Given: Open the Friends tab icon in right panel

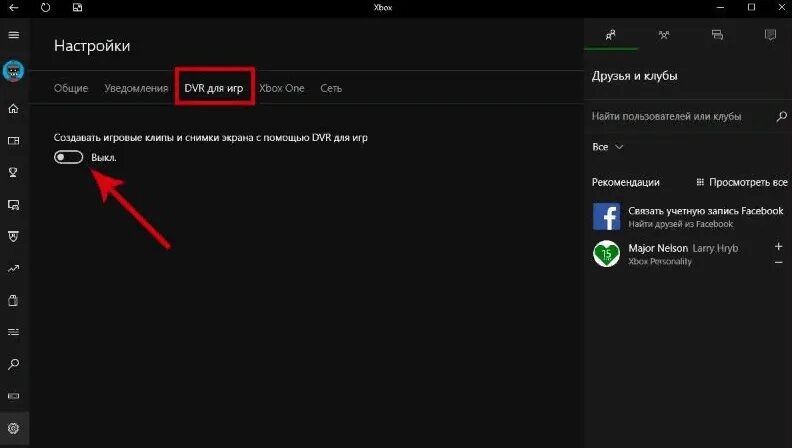Looking at the screenshot, I should point(611,35).
